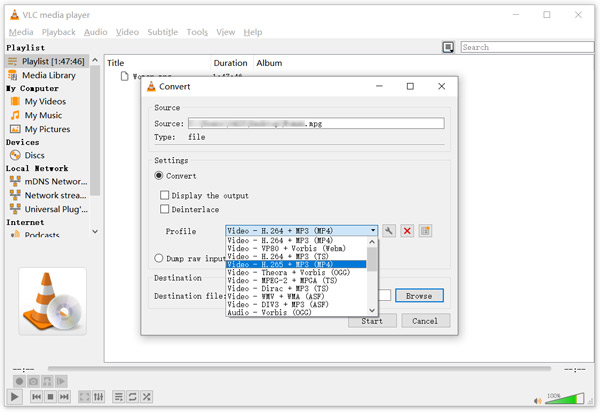Image resolution: width=600 pixels, height=412 pixels.
Task: Stop playback with the stop button
Action: tap(51, 397)
